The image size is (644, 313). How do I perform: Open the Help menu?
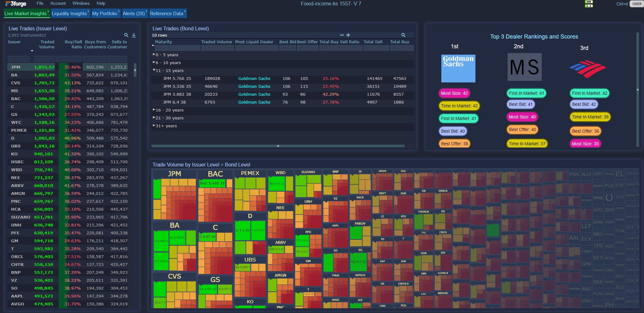click(x=101, y=3)
